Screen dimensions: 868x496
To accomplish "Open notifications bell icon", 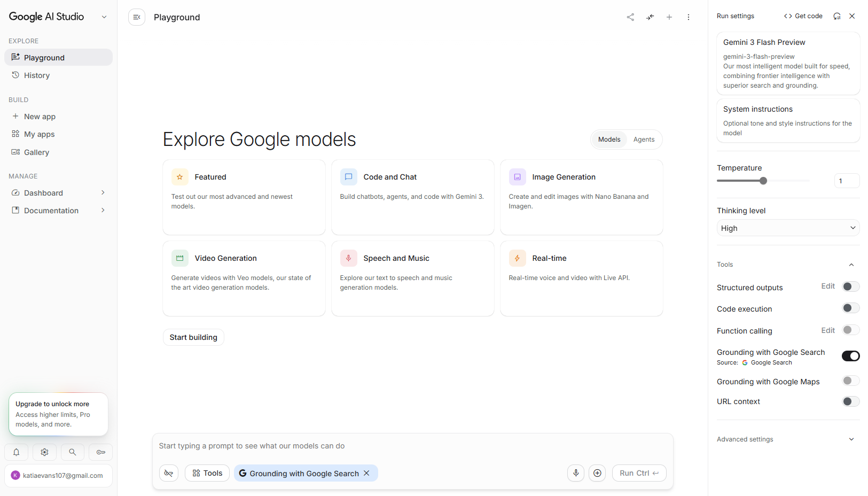I will click(17, 452).
